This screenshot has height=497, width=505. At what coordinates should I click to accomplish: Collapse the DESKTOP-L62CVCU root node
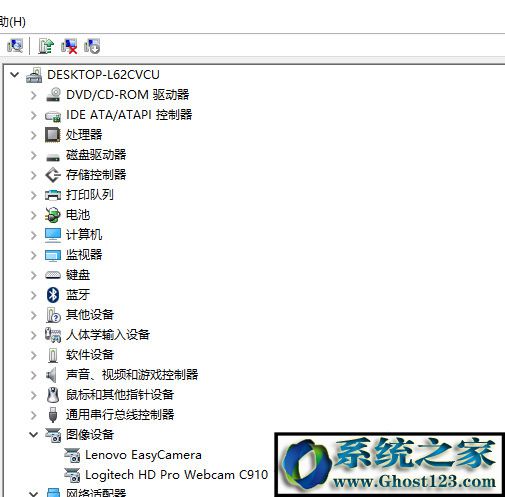14,74
